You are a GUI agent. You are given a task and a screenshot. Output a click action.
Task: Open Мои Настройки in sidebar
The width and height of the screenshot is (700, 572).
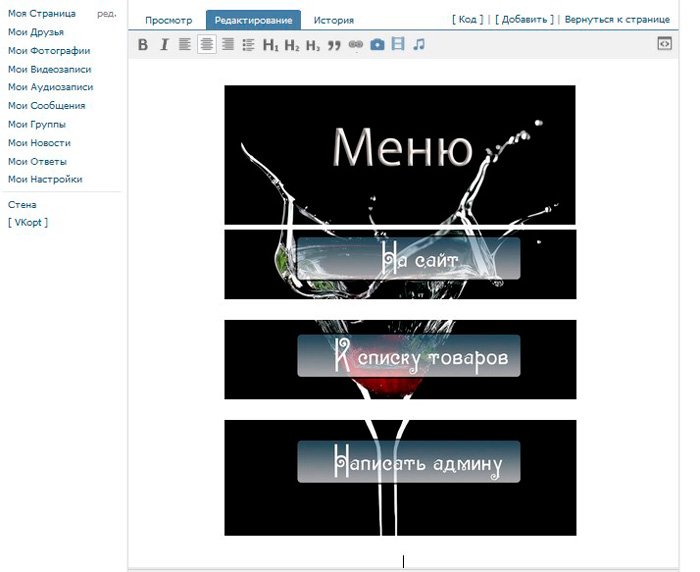45,180
